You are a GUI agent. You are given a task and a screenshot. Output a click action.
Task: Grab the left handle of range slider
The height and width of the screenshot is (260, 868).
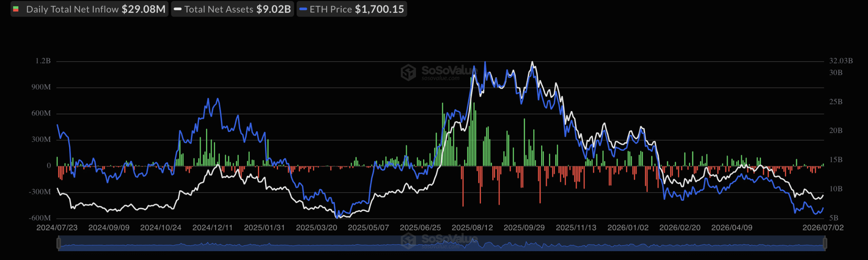pos(59,243)
